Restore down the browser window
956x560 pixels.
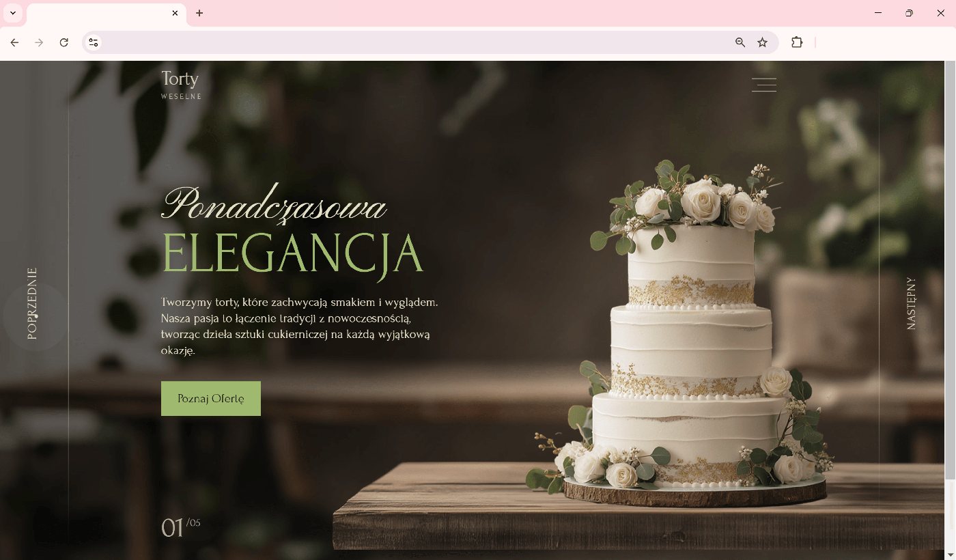pyautogui.click(x=909, y=13)
